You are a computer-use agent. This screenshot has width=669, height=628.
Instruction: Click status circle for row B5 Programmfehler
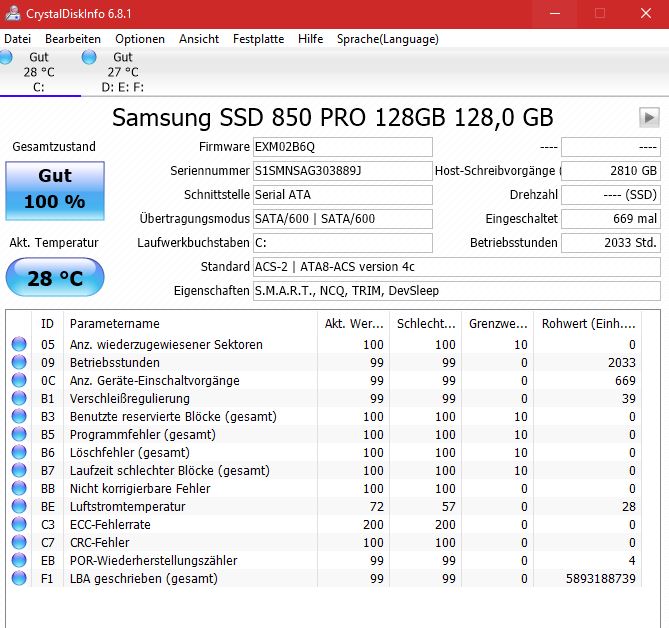click(x=19, y=434)
